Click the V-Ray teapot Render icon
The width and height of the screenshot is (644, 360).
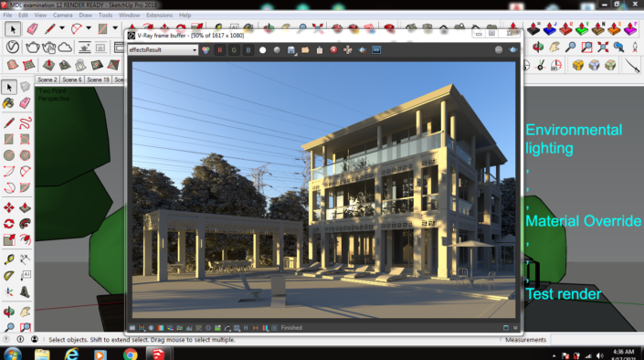32,47
